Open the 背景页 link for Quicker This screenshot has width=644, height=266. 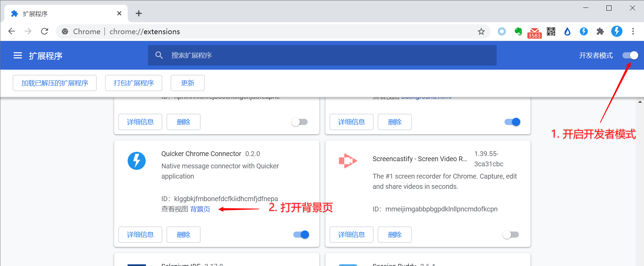(x=200, y=209)
